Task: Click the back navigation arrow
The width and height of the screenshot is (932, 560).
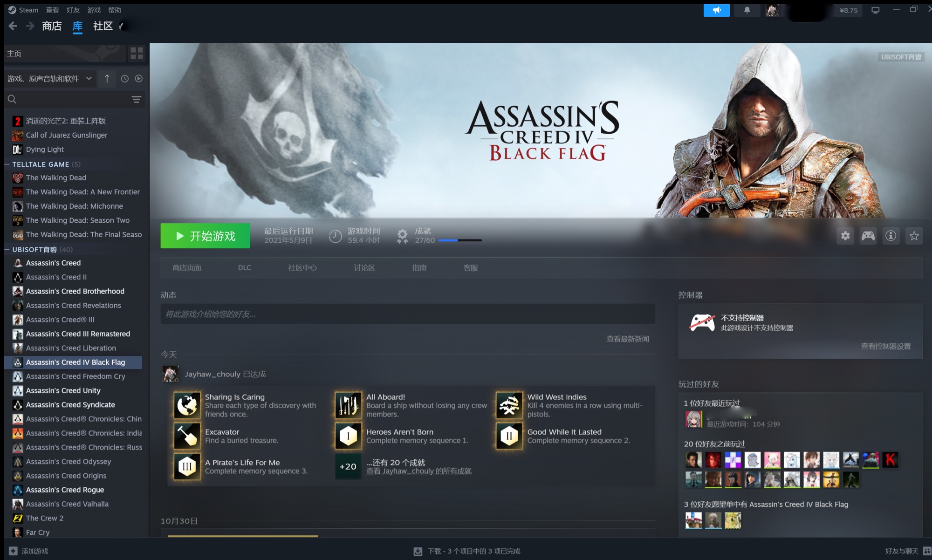Action: click(x=13, y=26)
